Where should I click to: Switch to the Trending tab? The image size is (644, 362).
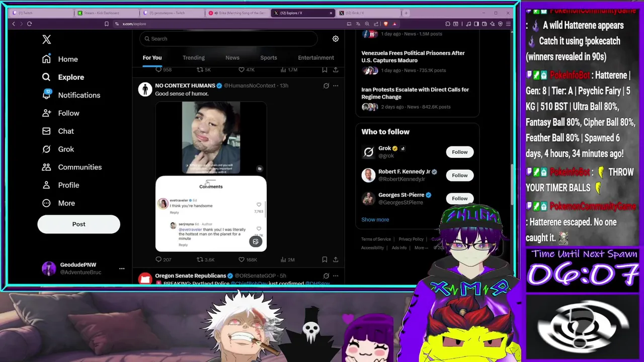194,58
